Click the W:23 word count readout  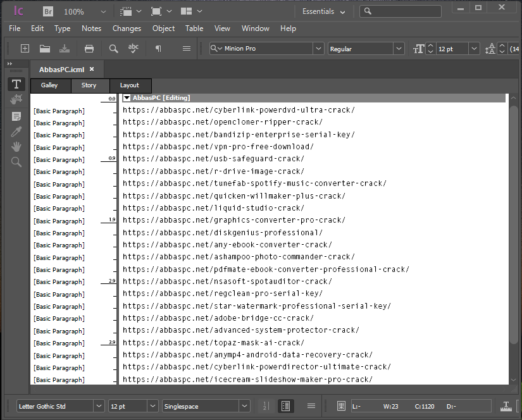pyautogui.click(x=390, y=406)
